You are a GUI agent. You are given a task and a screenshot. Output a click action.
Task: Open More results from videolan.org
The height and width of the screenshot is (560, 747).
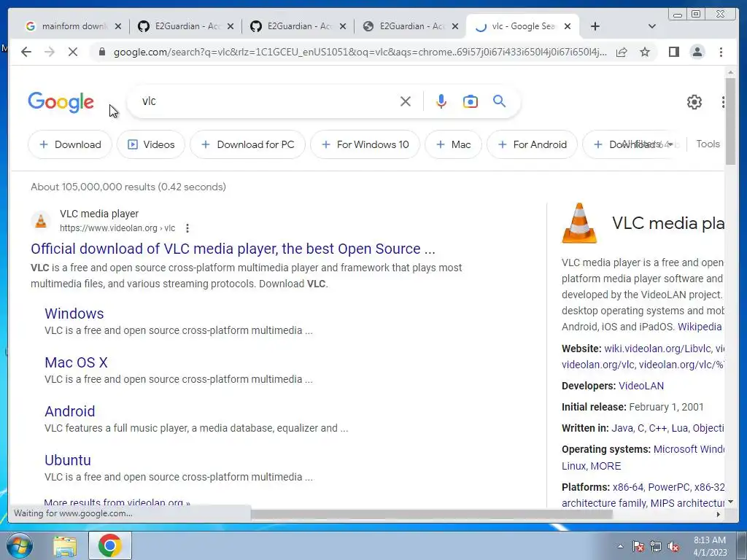click(x=117, y=502)
